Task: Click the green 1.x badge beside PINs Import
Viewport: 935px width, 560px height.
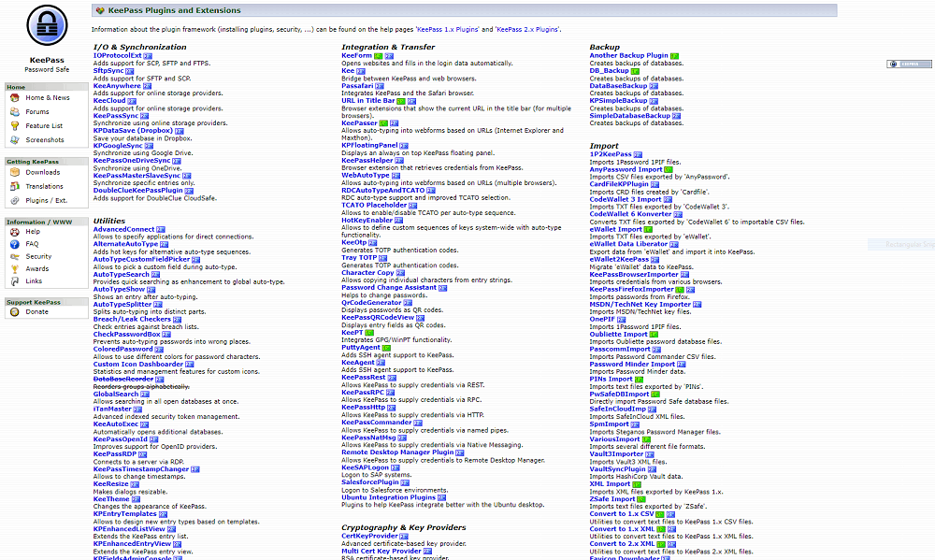Action: pyautogui.click(x=639, y=380)
